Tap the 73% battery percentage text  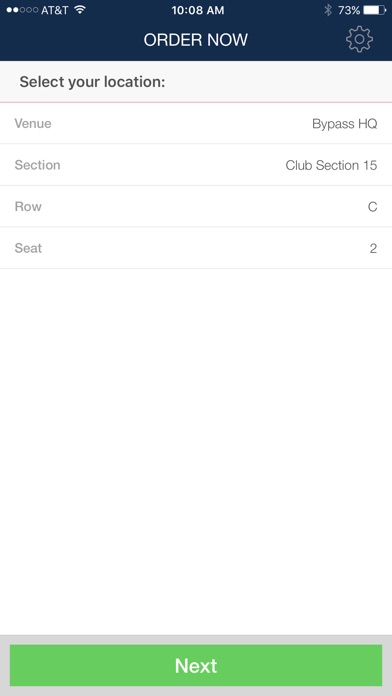[x=349, y=10]
